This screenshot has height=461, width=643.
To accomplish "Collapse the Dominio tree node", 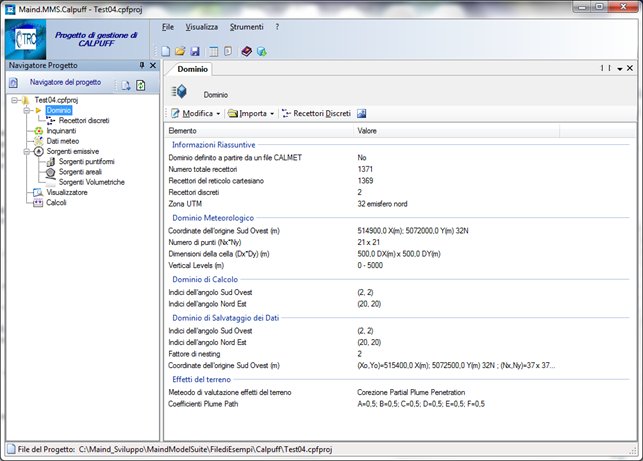I will (x=27, y=110).
